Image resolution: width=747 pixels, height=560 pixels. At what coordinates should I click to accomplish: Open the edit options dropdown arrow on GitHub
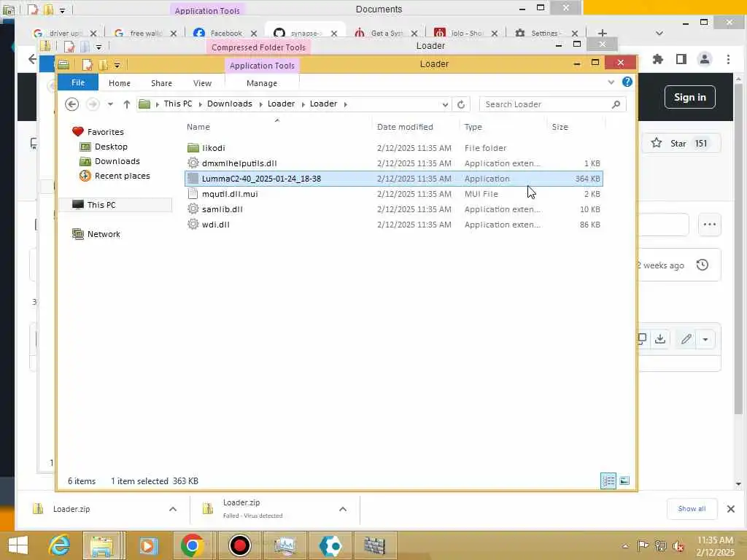[x=705, y=340]
